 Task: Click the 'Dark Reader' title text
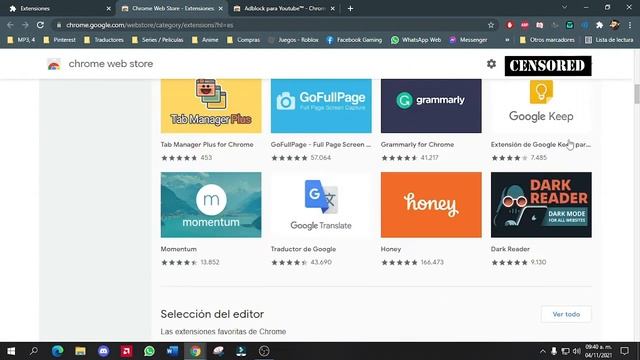click(510, 249)
